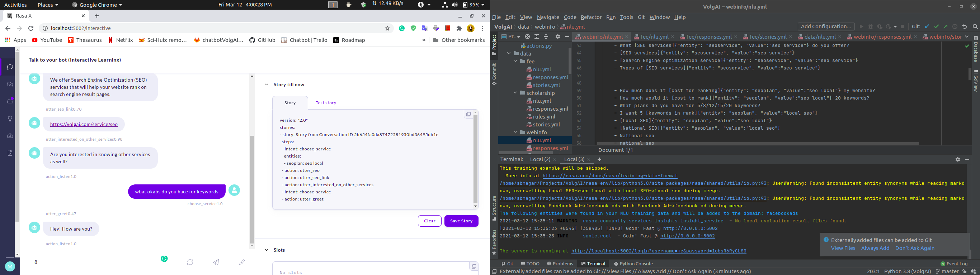Toggle Structure tool window stripe button
The image size is (980, 275).
pos(494,208)
